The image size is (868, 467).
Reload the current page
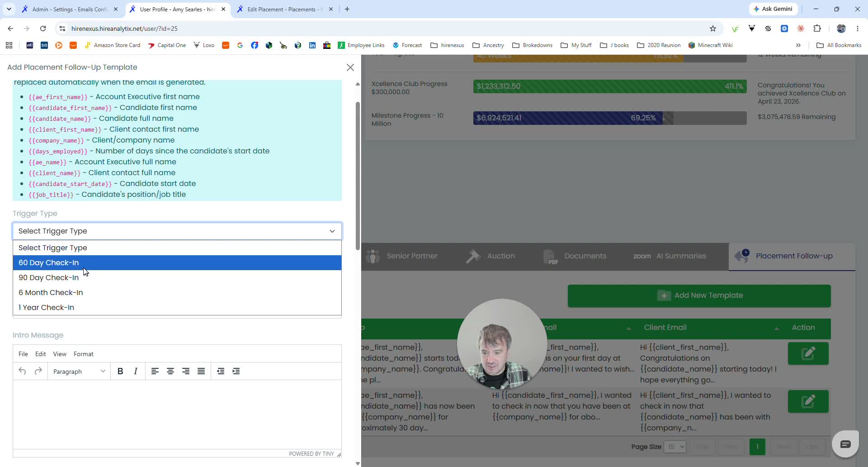tap(43, 29)
